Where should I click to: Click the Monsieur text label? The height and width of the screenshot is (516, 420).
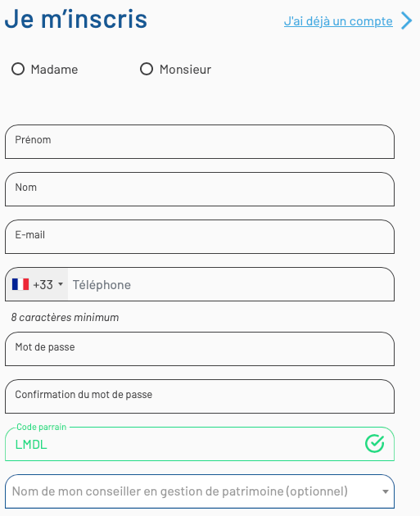185,70
